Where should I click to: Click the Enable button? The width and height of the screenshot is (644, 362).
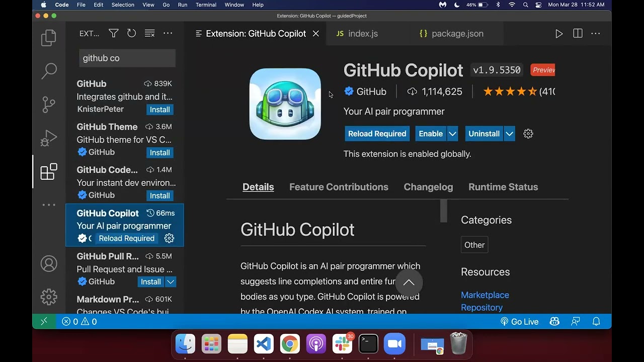point(431,134)
